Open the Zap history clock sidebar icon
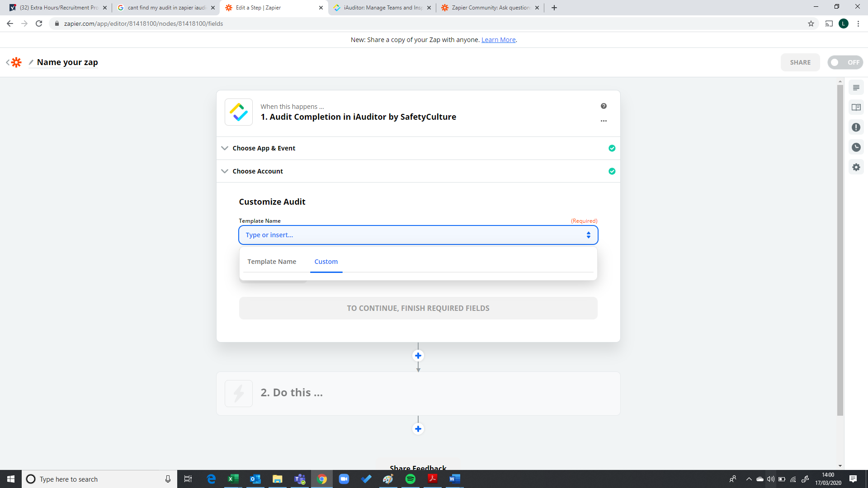 click(x=856, y=147)
